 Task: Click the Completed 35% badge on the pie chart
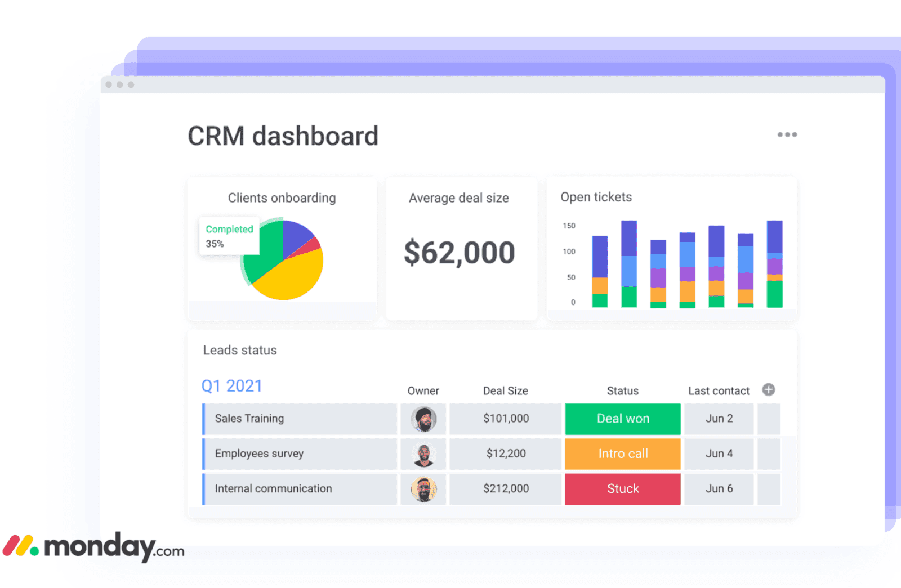pyautogui.click(x=228, y=236)
